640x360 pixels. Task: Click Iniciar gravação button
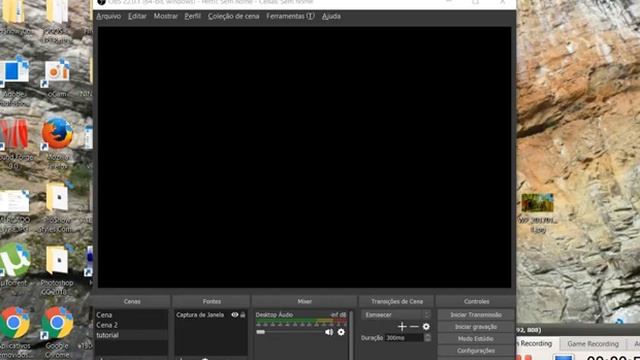click(x=476, y=327)
